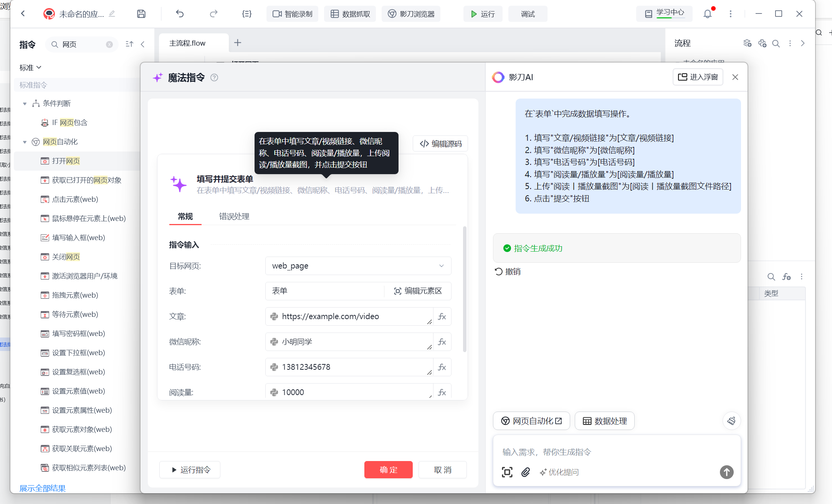Click the fx button next to 微信昵称 field
This screenshot has width=832, height=504.
pos(442,342)
